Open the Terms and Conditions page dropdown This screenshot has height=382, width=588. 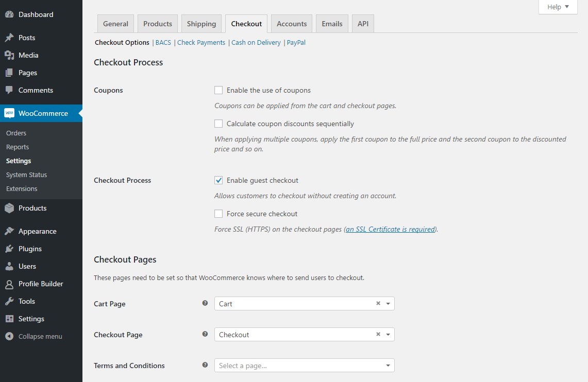[305, 366]
